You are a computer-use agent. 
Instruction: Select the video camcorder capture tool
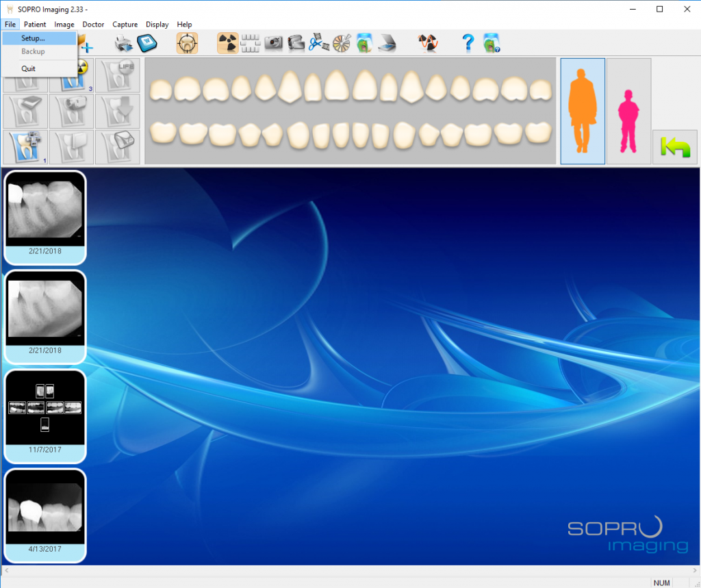pos(294,42)
